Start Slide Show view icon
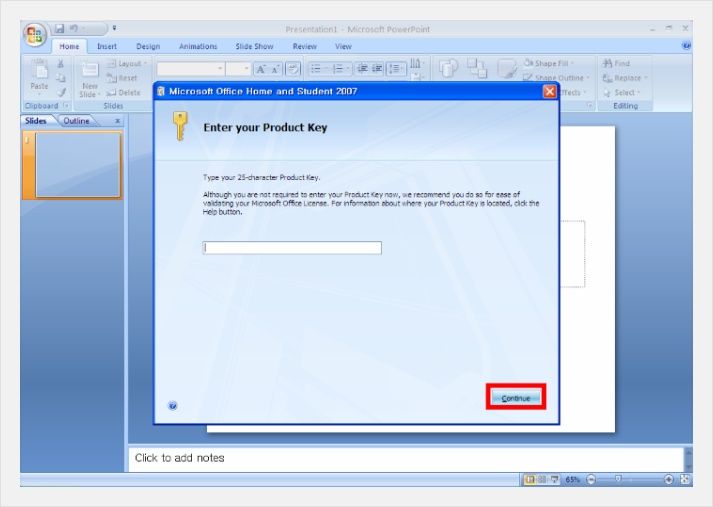713x507 pixels. click(554, 479)
